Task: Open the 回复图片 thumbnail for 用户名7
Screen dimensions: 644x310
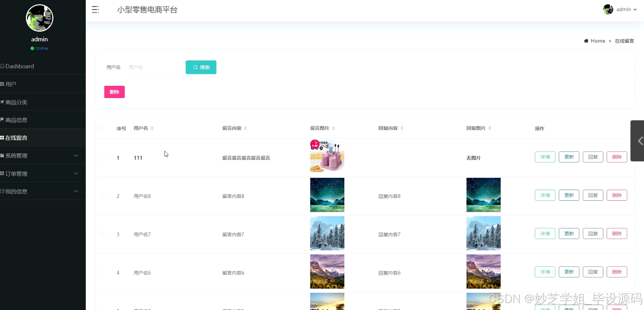Action: click(484, 233)
